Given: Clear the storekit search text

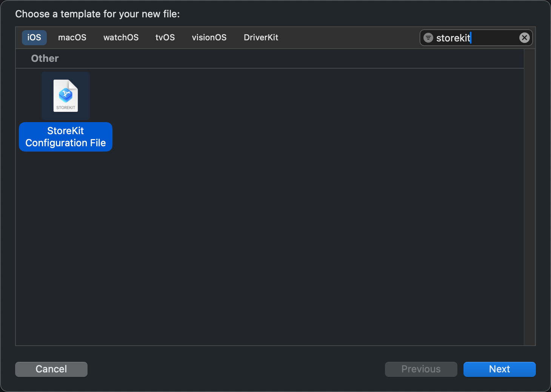Looking at the screenshot, I should tap(524, 38).
